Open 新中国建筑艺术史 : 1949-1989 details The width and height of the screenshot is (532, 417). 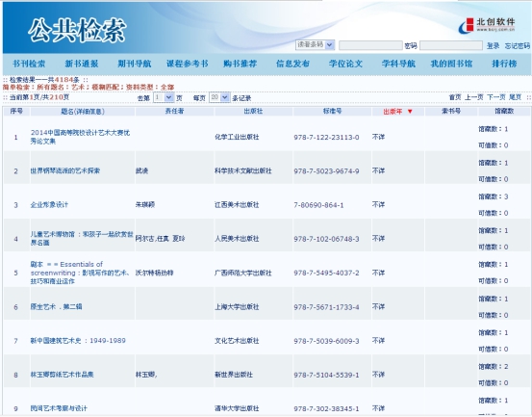pyautogui.click(x=78, y=341)
